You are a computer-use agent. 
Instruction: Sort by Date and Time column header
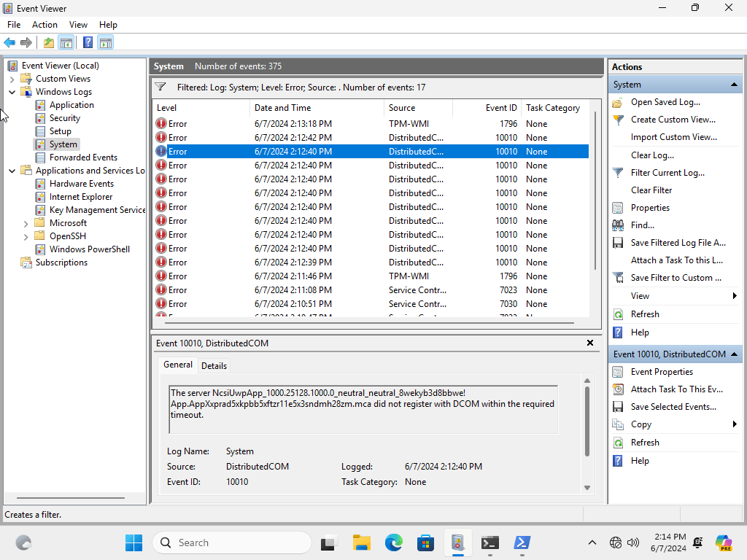(317, 108)
